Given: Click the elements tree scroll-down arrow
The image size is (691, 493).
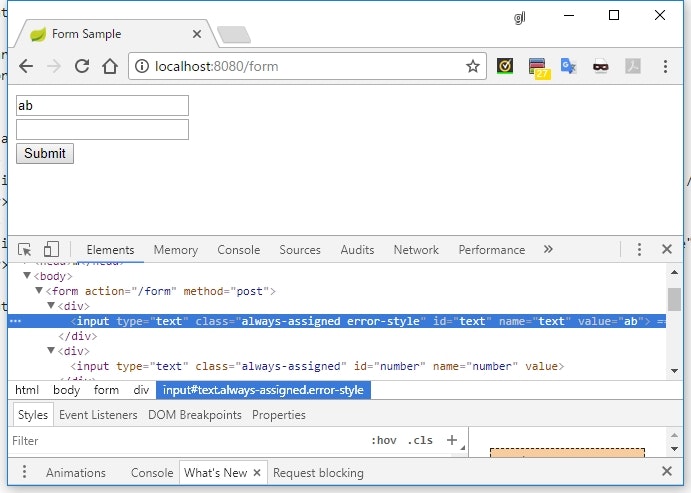Looking at the screenshot, I should click(x=674, y=371).
